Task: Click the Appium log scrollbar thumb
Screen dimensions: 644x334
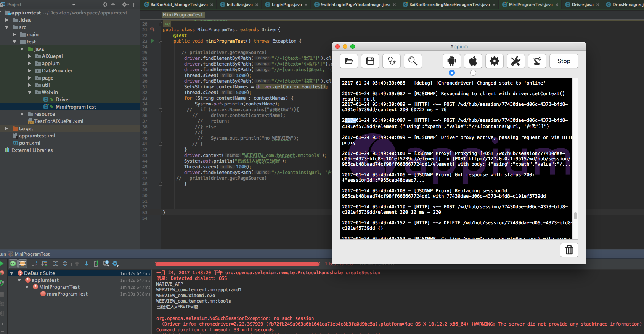Action: click(575, 216)
